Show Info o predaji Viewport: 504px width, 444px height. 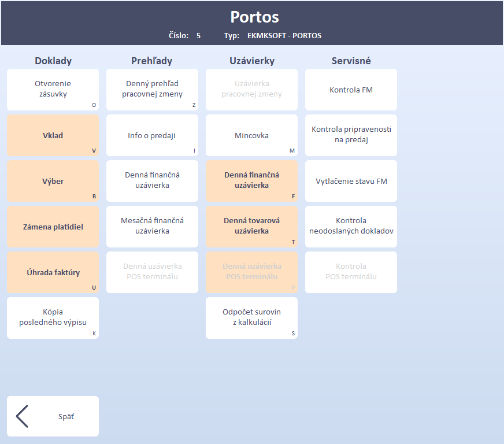[152, 135]
